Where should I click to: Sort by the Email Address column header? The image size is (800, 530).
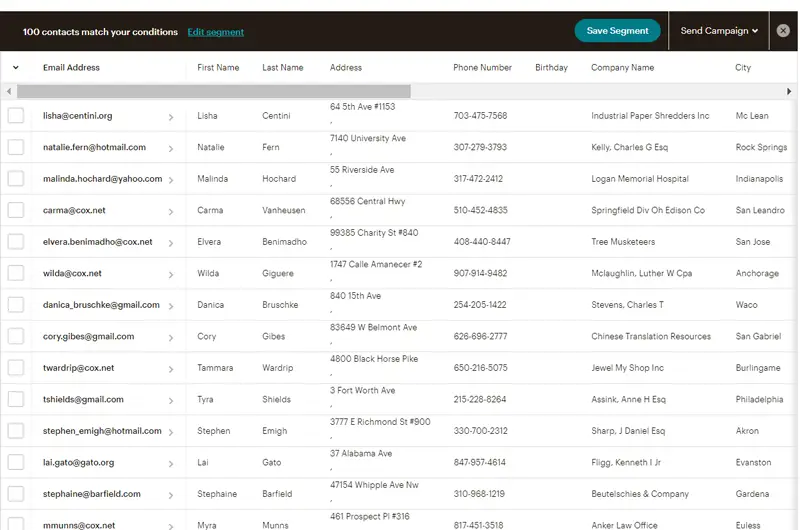point(71,68)
